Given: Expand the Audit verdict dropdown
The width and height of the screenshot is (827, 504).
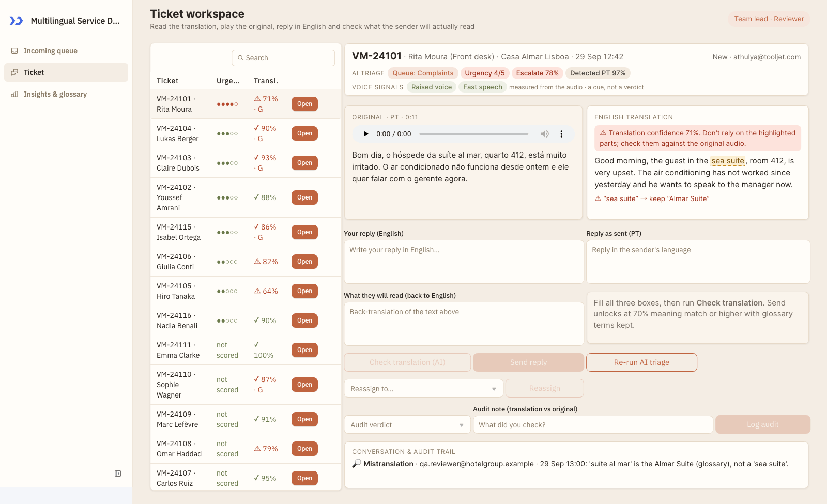Looking at the screenshot, I should point(407,425).
